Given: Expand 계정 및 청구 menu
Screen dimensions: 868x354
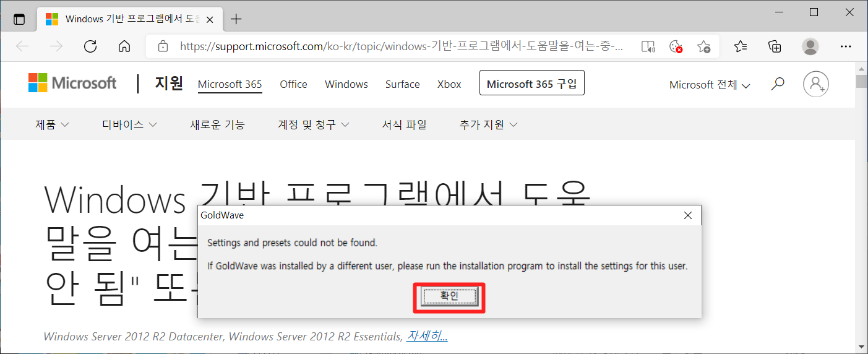Looking at the screenshot, I should pos(314,124).
